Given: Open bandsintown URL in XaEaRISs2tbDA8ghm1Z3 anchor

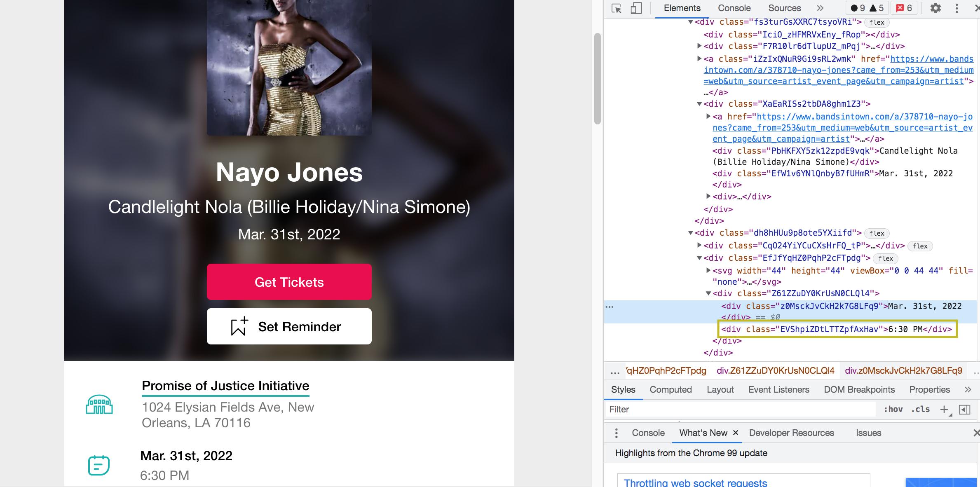Looking at the screenshot, I should pos(843,128).
